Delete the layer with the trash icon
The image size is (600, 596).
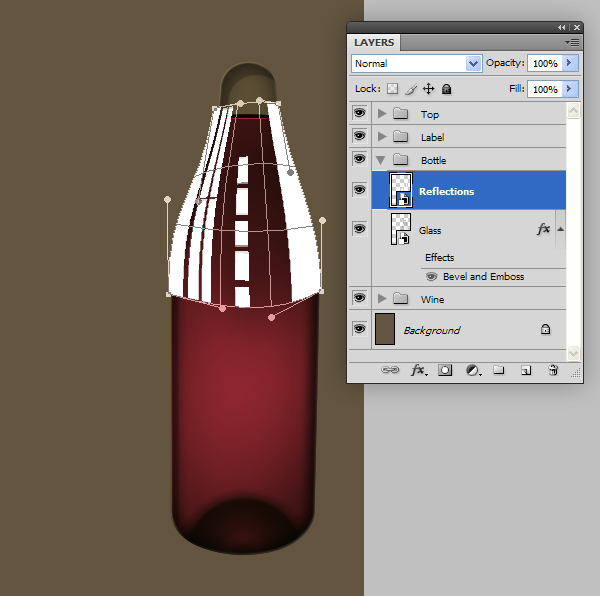tap(553, 370)
